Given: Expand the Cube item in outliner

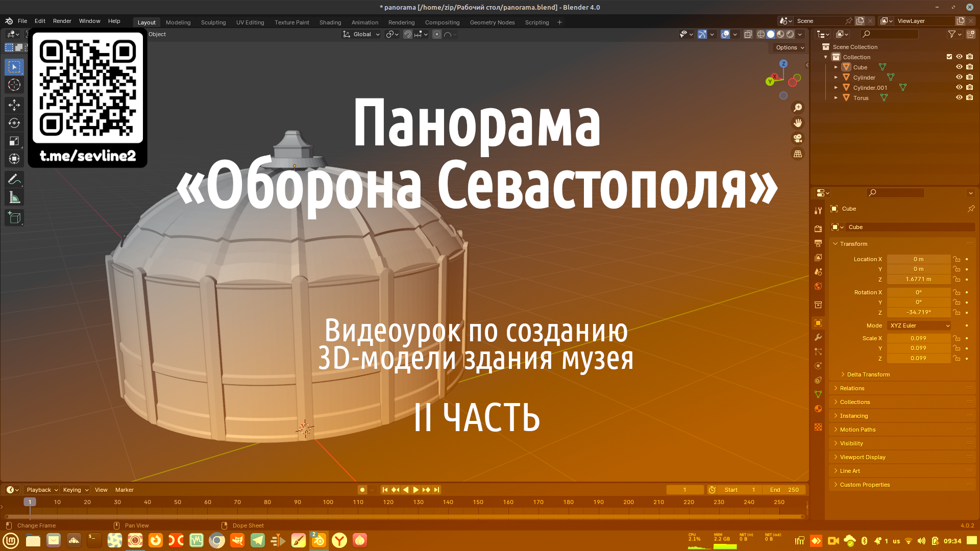Looking at the screenshot, I should pyautogui.click(x=836, y=67).
